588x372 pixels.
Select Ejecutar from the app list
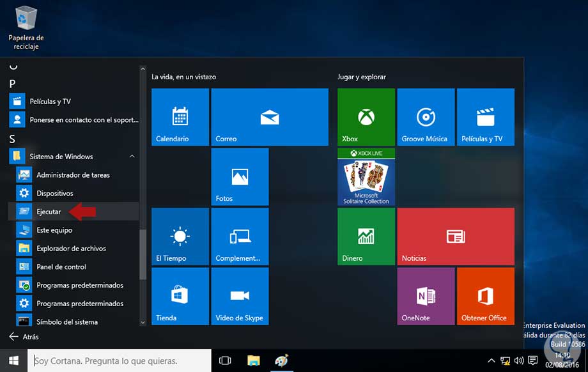pyautogui.click(x=49, y=212)
